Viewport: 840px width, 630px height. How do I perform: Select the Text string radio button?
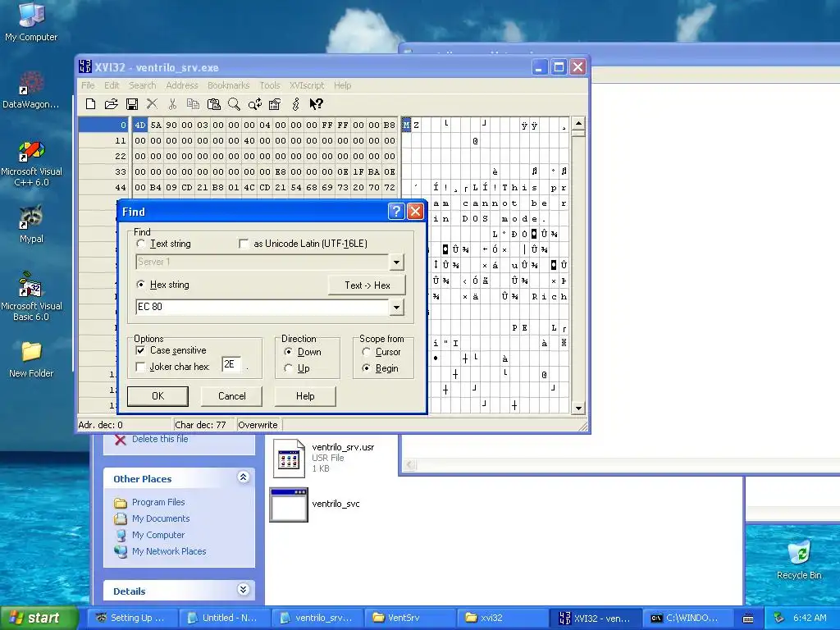click(141, 244)
